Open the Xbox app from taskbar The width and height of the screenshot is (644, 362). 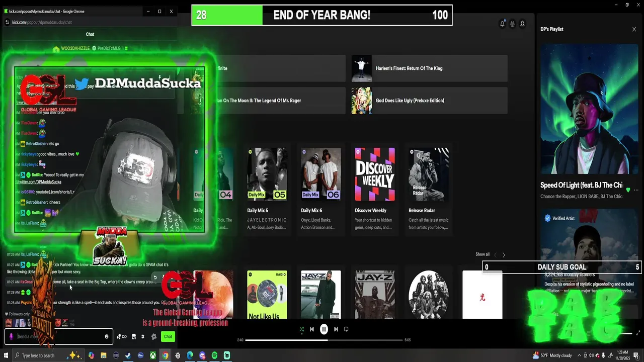[x=153, y=355]
